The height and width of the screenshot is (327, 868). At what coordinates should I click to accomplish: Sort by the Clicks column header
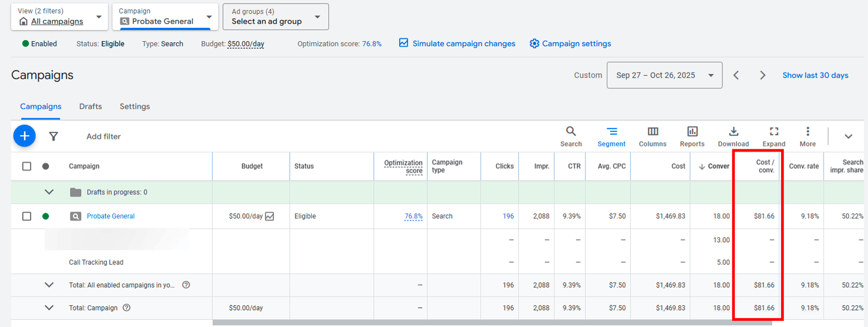tap(504, 166)
